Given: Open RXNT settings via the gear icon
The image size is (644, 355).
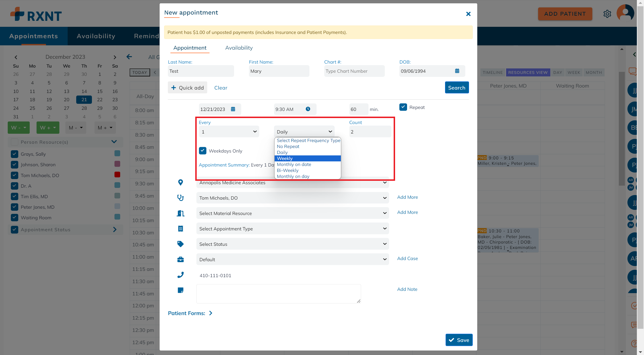Looking at the screenshot, I should coord(607,13).
